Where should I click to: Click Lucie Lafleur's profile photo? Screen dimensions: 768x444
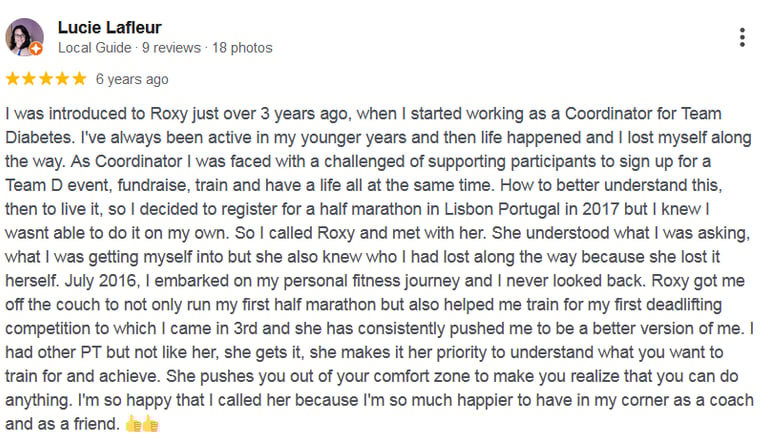[24, 37]
